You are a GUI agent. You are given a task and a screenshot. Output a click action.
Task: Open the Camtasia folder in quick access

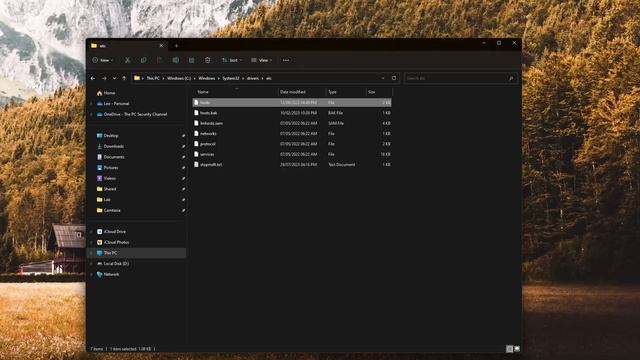(112, 210)
